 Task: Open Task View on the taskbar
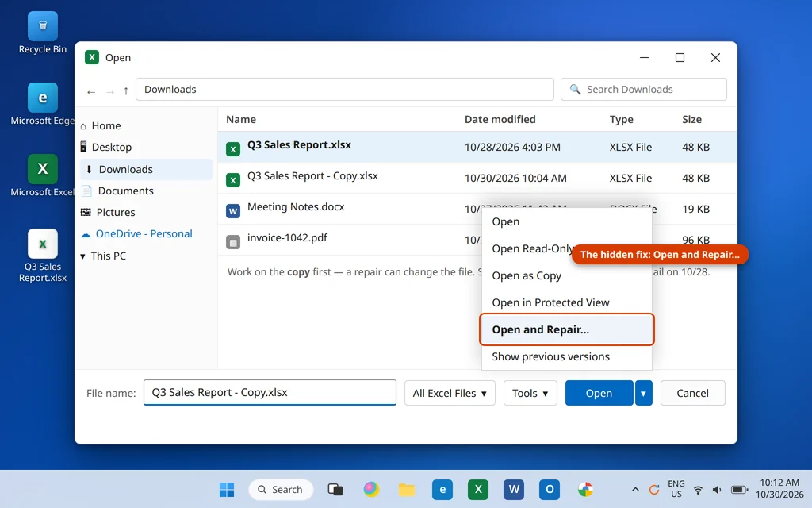pyautogui.click(x=335, y=489)
